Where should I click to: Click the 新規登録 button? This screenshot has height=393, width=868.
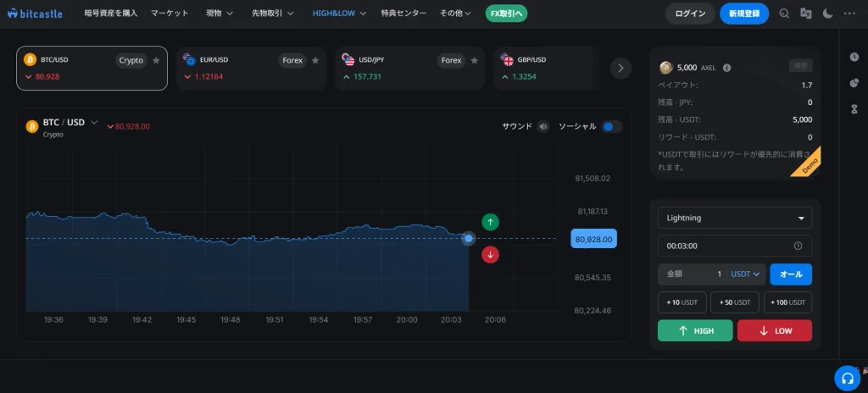(x=744, y=14)
